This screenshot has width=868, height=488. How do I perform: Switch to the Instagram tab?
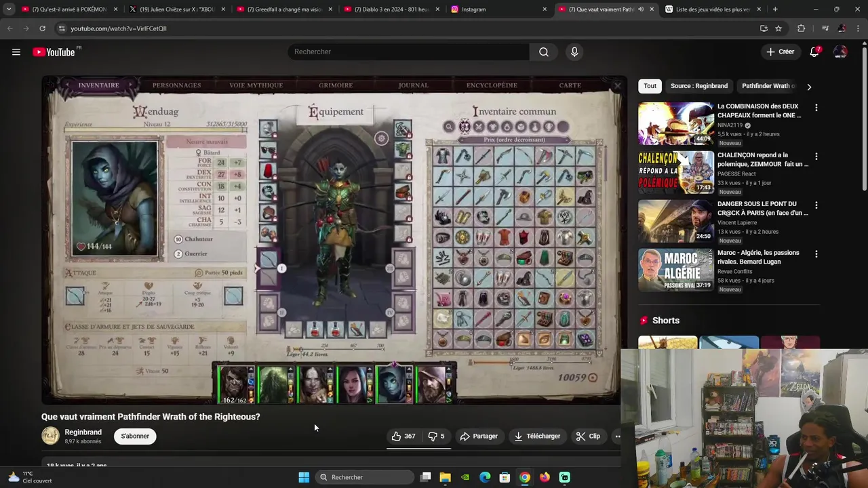coord(498,9)
